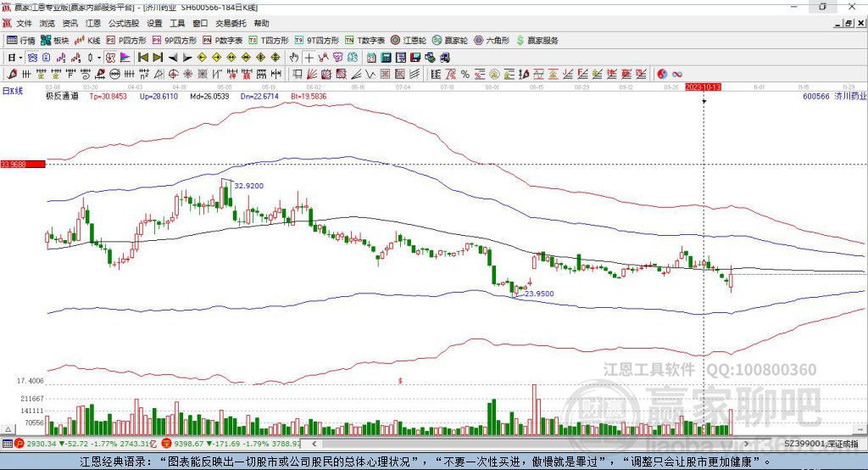The image size is (868, 470).
Task: Select the zigzag wave line tool
Action: (x=370, y=74)
